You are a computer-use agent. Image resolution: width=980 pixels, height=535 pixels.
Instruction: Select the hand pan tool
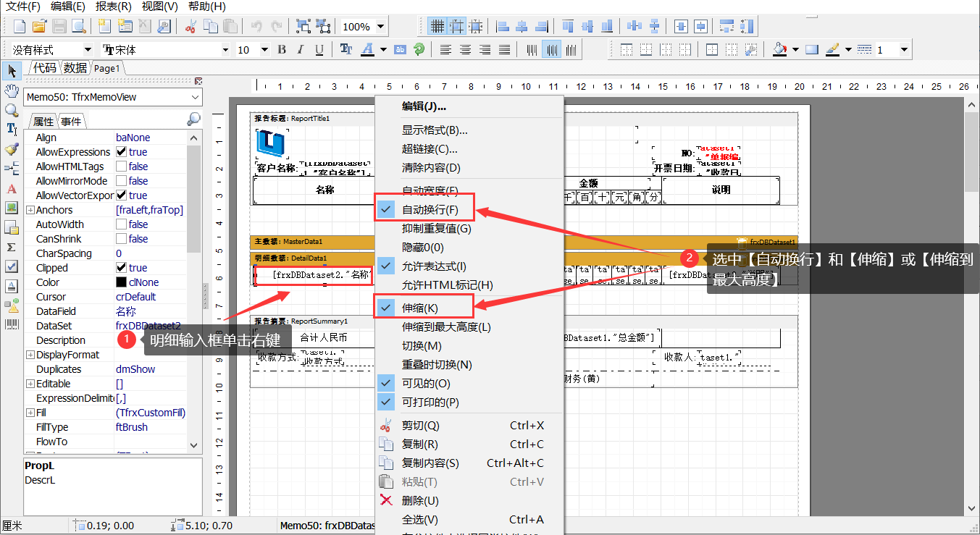[x=12, y=90]
